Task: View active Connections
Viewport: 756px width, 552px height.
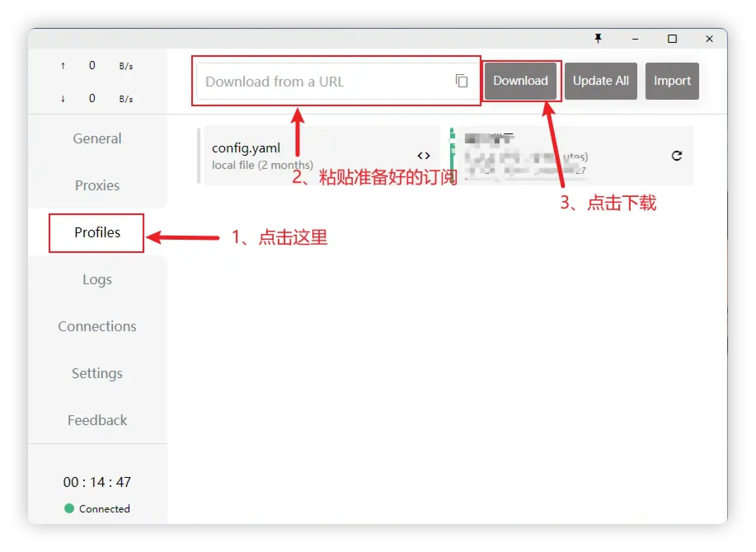Action: 97,326
